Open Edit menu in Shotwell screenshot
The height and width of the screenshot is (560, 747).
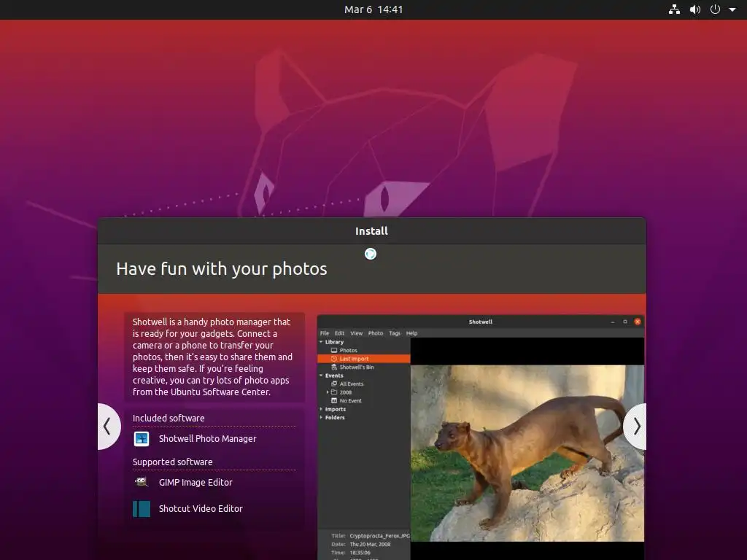[339, 333]
